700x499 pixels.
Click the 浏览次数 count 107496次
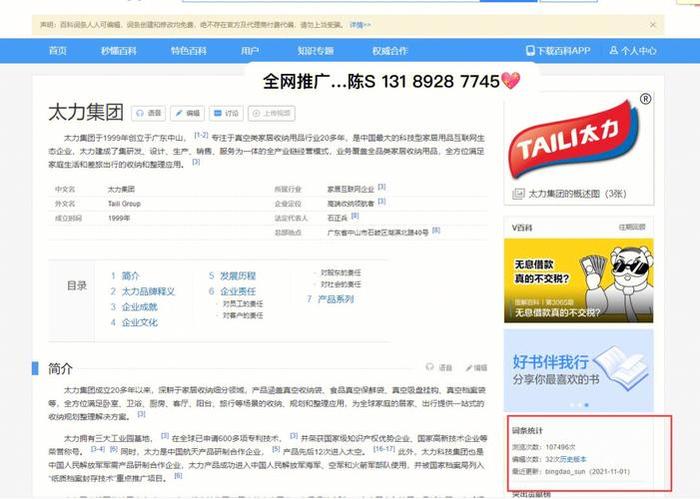point(560,447)
